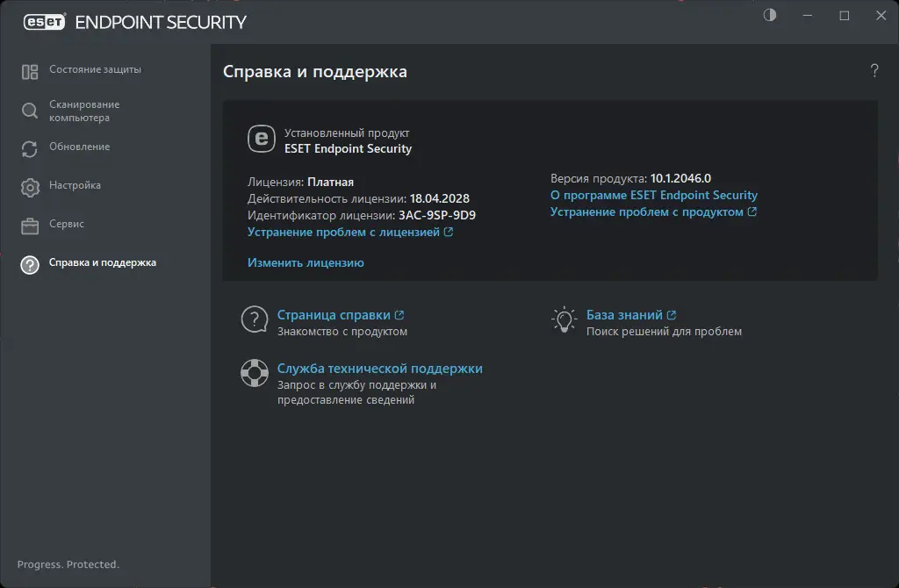
Task: Click the Изменить лицензию link
Action: tap(306, 262)
